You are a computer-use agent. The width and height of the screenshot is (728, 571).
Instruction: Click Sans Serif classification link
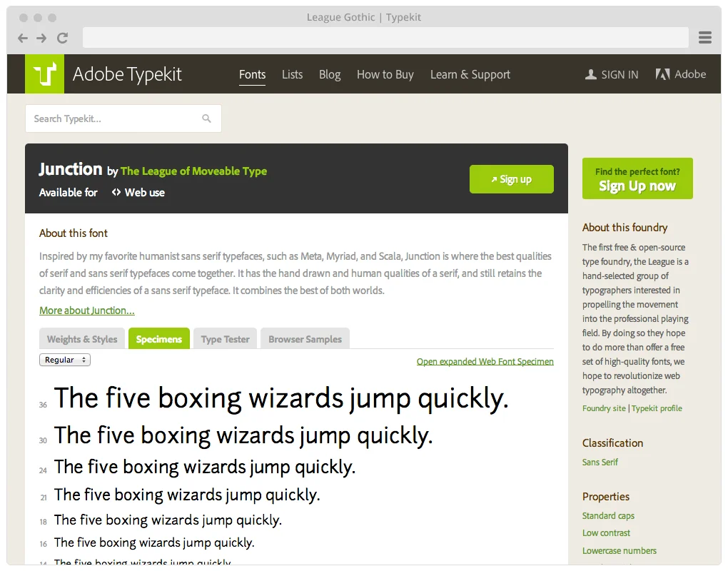pyautogui.click(x=600, y=463)
